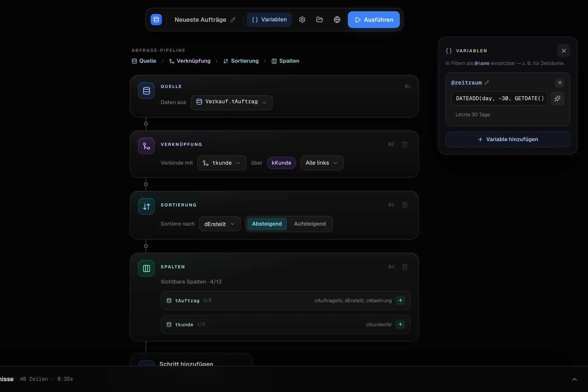Delete the Sortierung step
The width and height of the screenshot is (588, 392).
(405, 205)
